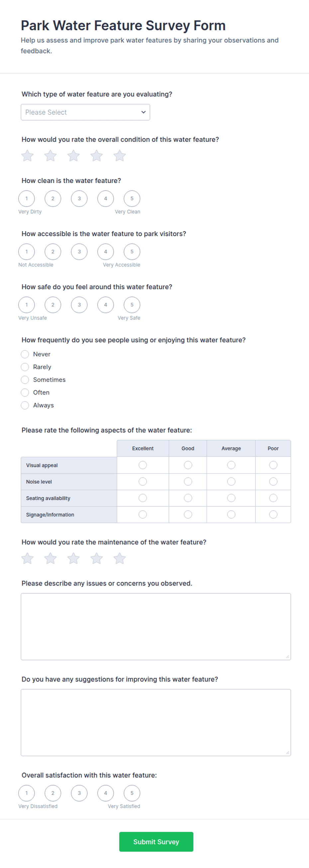The width and height of the screenshot is (309, 868).
Task: Give overall condition three stars
Action: pyautogui.click(x=73, y=156)
